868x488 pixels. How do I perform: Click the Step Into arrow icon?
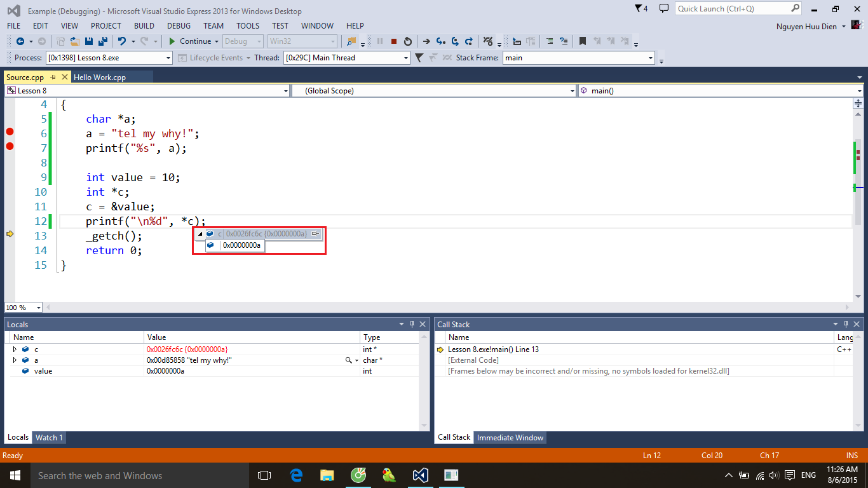(x=440, y=41)
